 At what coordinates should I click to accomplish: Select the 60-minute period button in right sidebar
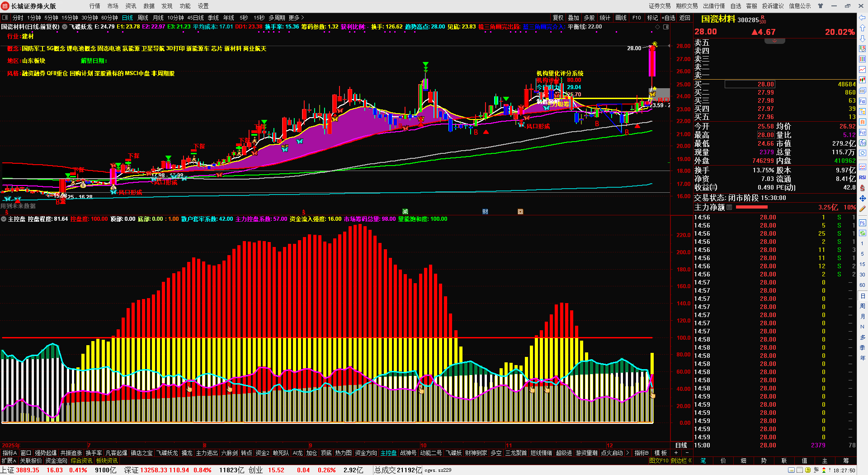tap(862, 285)
